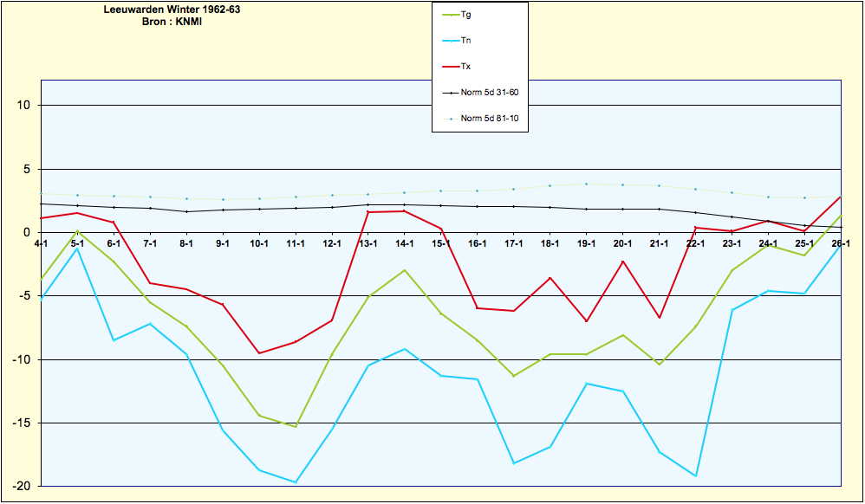Click the Tn low data point at 22-1
This screenshot has width=865, height=504.
pos(696,476)
